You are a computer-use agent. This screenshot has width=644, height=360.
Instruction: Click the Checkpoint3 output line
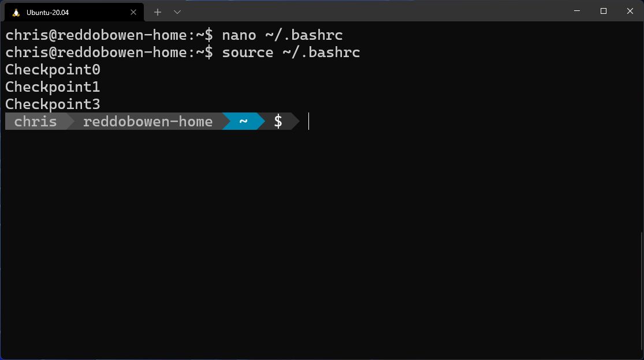52,104
